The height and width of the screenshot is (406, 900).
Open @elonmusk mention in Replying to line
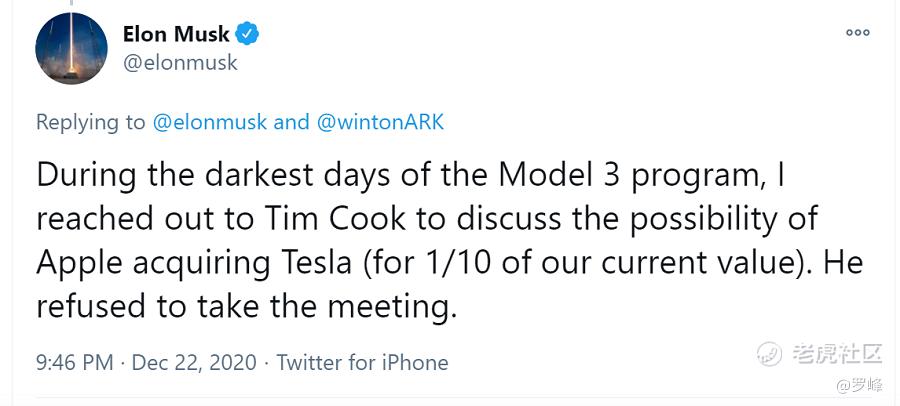coord(209,122)
